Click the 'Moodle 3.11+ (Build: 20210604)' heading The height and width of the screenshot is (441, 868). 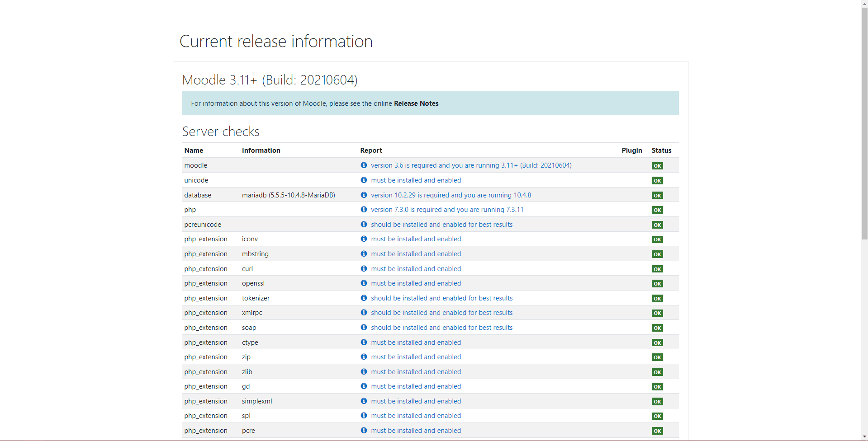270,80
